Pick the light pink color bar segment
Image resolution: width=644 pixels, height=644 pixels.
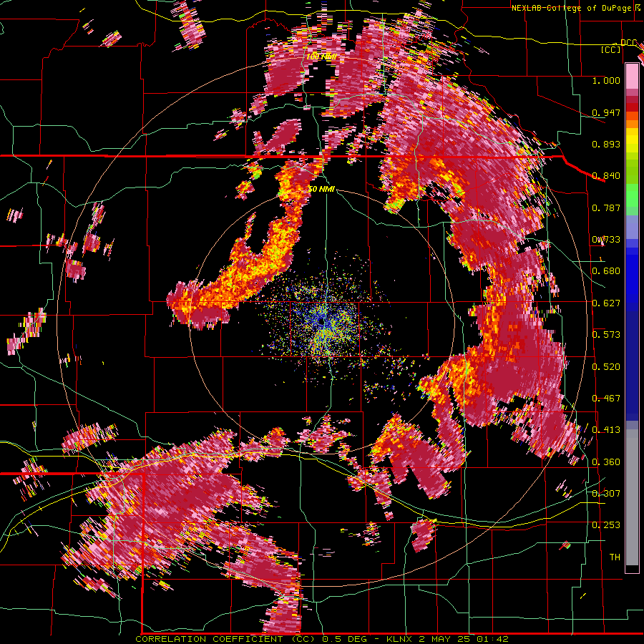tap(632, 77)
